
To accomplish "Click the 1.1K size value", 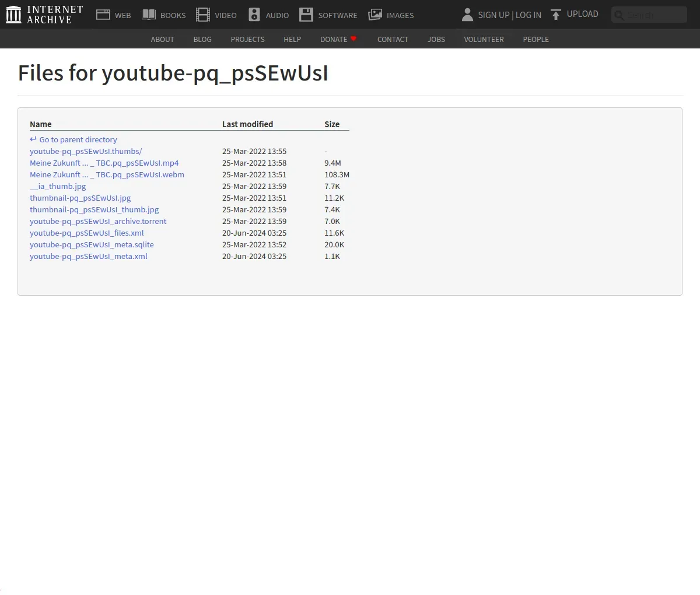I will [332, 256].
